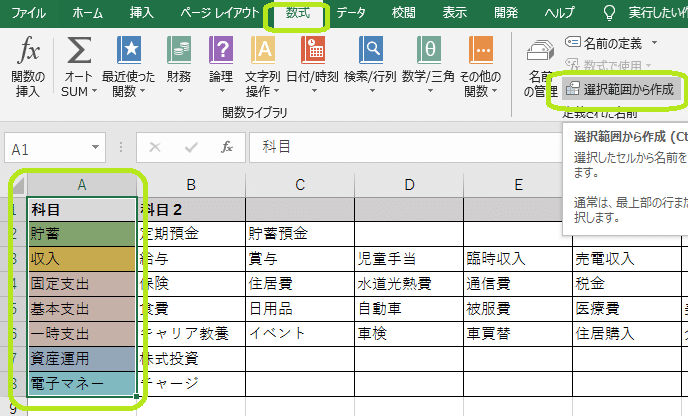Select column D header

[x=409, y=185]
